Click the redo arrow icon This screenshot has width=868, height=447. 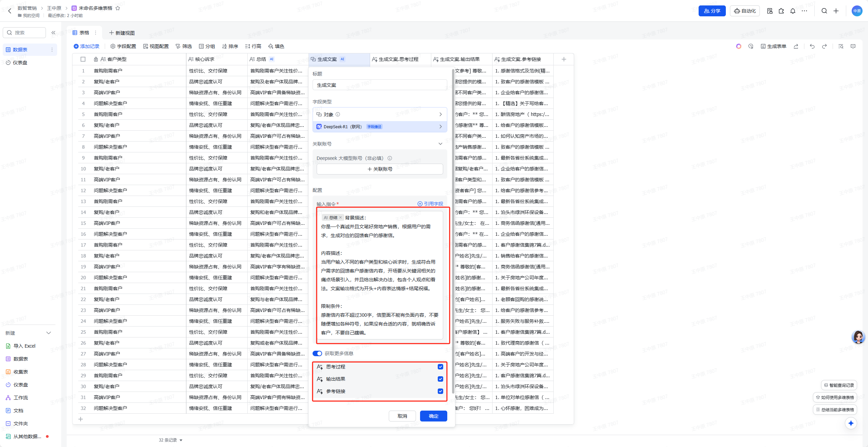click(x=824, y=46)
